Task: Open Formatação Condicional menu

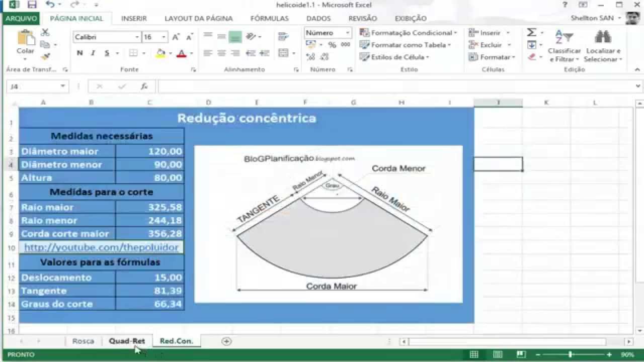Action: [x=408, y=33]
